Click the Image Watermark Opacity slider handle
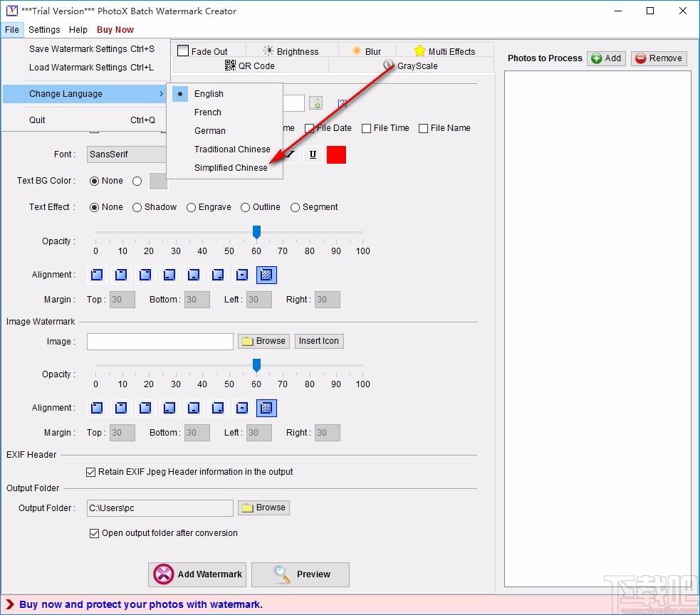 tap(256, 365)
